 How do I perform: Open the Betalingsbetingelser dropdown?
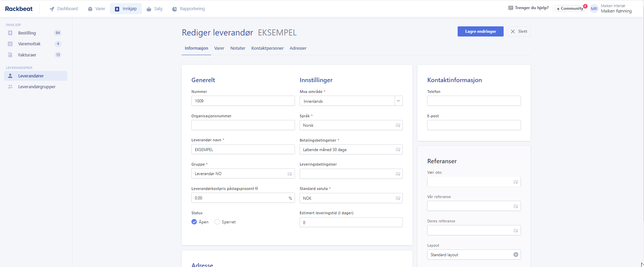pyautogui.click(x=398, y=150)
